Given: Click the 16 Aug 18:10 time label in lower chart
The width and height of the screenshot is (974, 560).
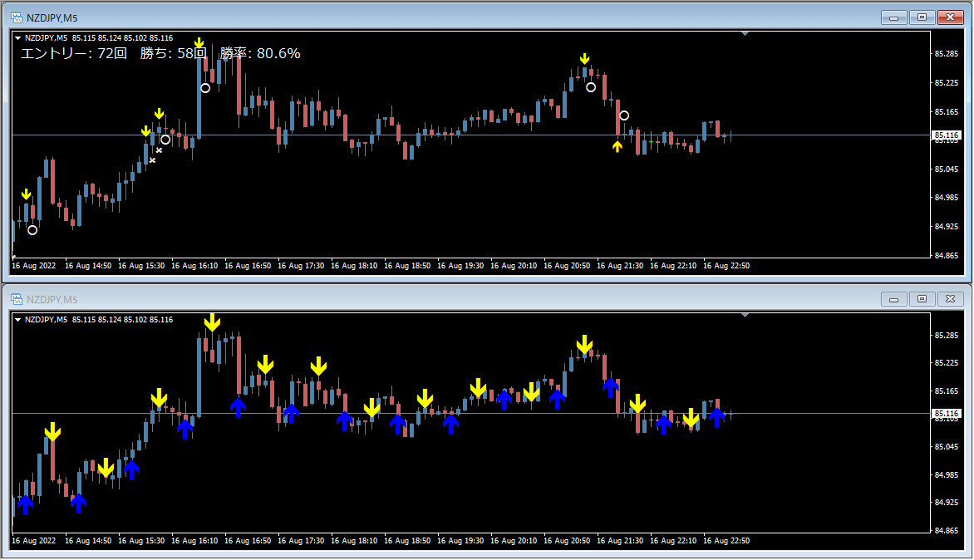Looking at the screenshot, I should pyautogui.click(x=354, y=541).
